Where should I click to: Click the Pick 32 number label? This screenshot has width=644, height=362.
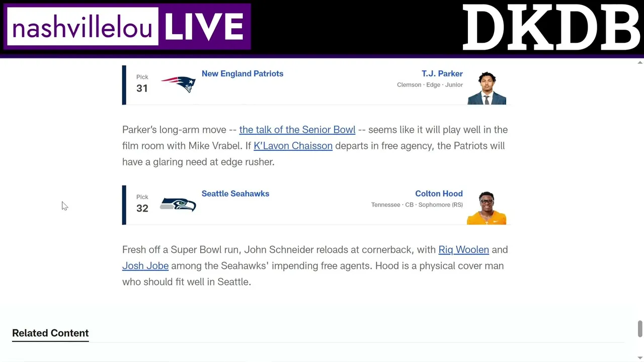(142, 208)
